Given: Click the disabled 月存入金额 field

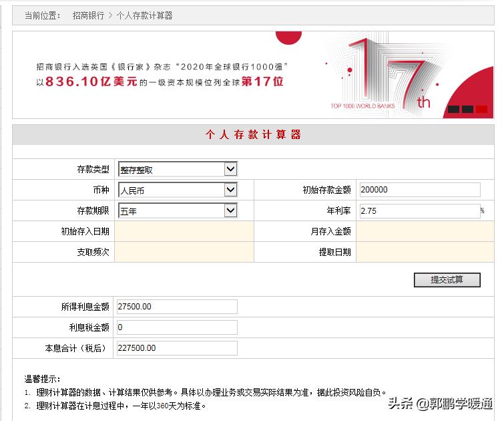Looking at the screenshot, I should 425,231.
